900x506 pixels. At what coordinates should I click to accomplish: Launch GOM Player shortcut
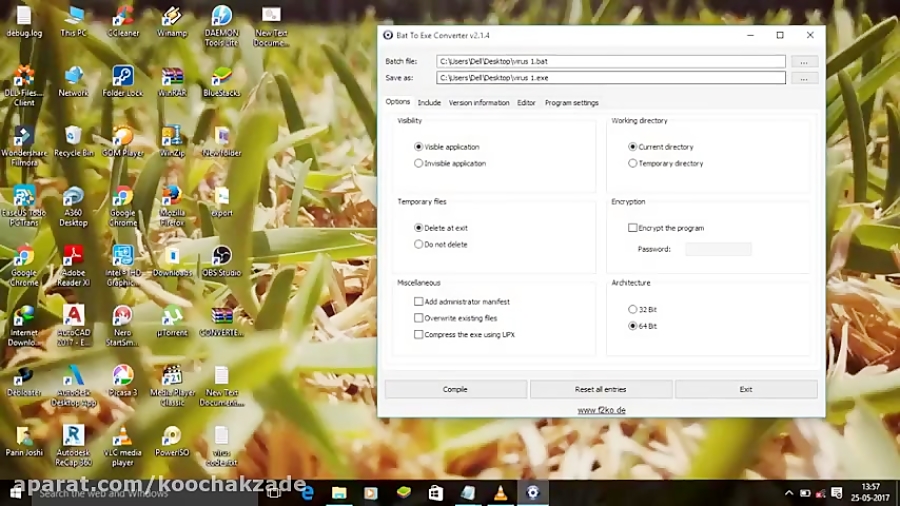(x=123, y=142)
